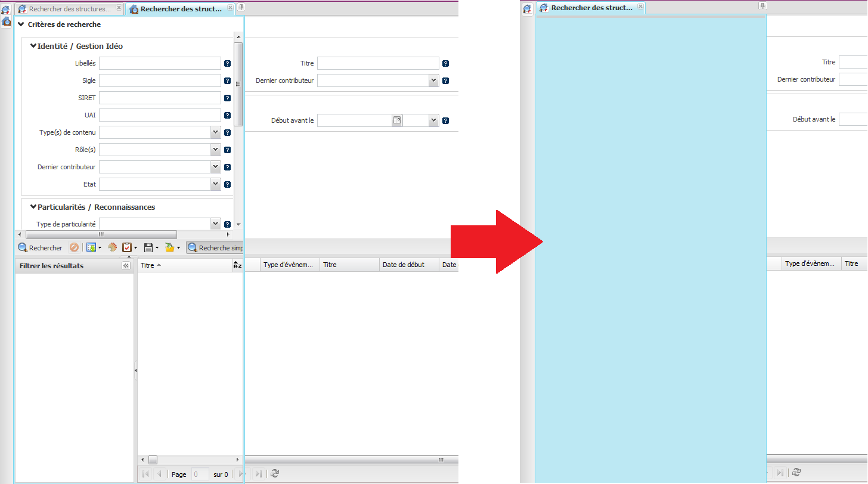Click the table export grid icon
Viewport: 868px width, 484px height.
coord(91,248)
